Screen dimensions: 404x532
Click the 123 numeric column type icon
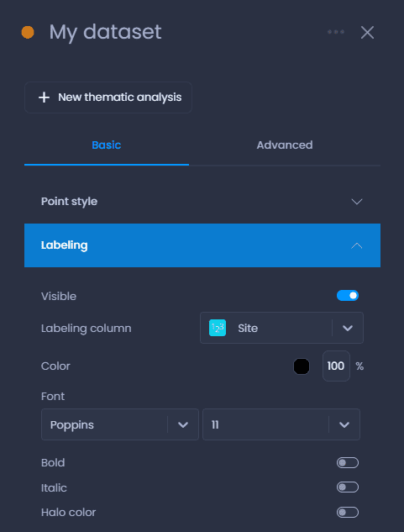pyautogui.click(x=218, y=328)
